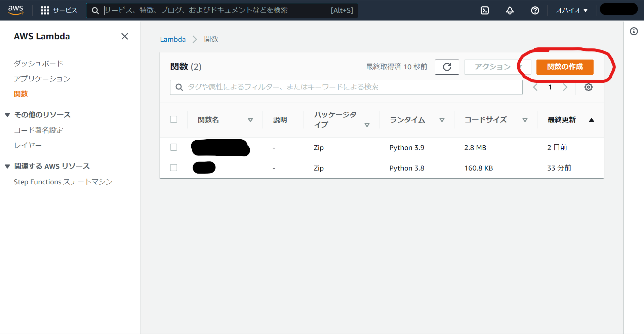Collapse the 関連する AWS リソース section
The height and width of the screenshot is (334, 644).
[7, 166]
